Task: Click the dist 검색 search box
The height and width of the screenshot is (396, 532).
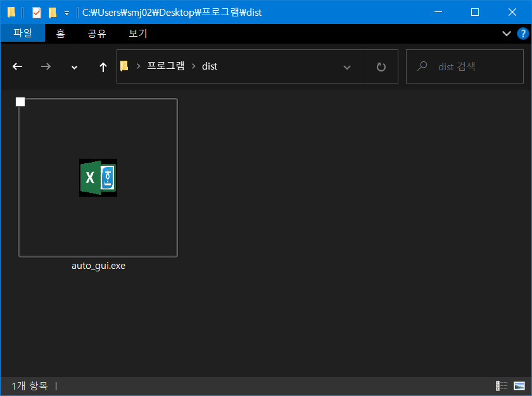Action: point(464,66)
